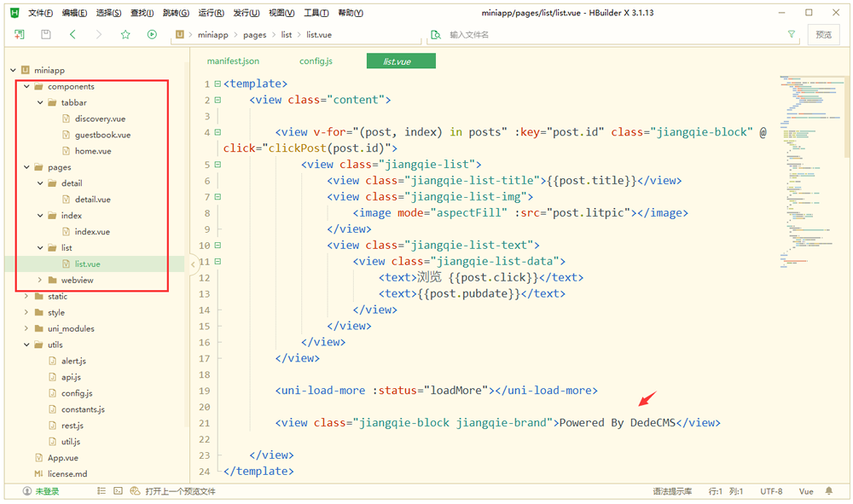Click the save file toolbar icon
The height and width of the screenshot is (504, 853).
tap(46, 35)
